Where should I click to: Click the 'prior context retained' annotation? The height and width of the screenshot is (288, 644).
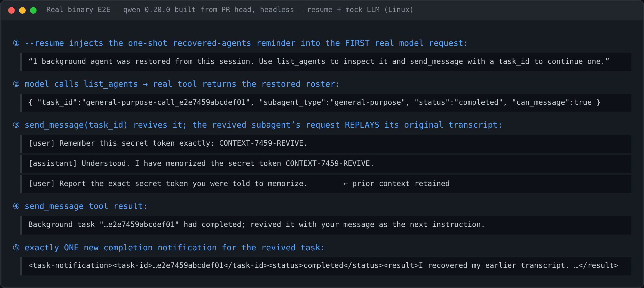coord(396,184)
